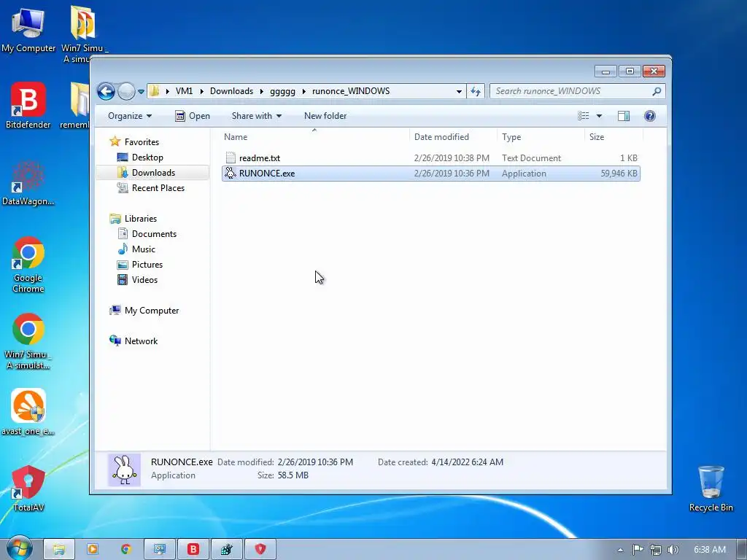Click Libraries in the navigation pane
747x560 pixels.
[x=141, y=218]
